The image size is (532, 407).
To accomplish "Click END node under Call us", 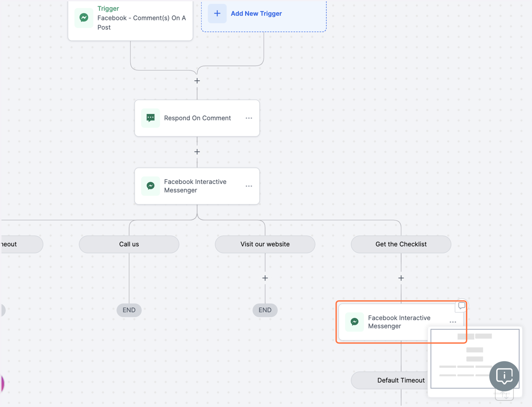I will click(x=129, y=310).
